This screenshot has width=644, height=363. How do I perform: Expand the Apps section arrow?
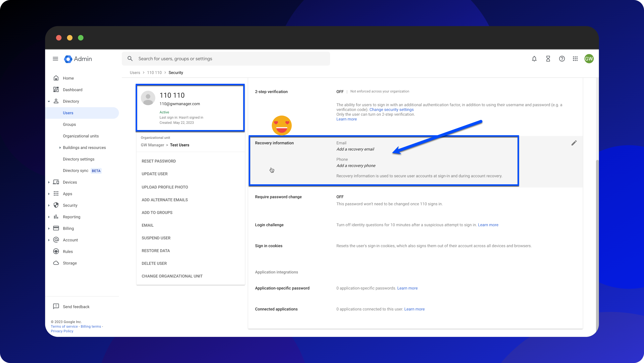pos(49,194)
